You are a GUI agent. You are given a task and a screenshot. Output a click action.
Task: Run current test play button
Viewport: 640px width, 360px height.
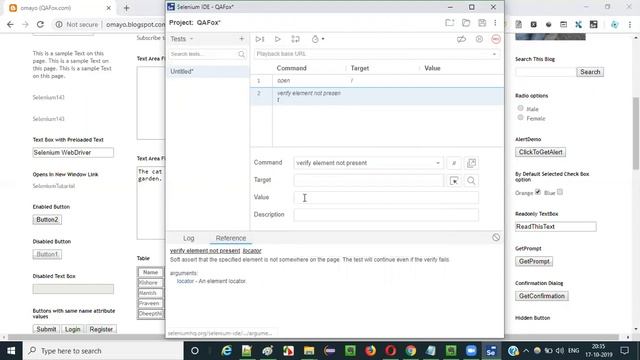coord(278,39)
